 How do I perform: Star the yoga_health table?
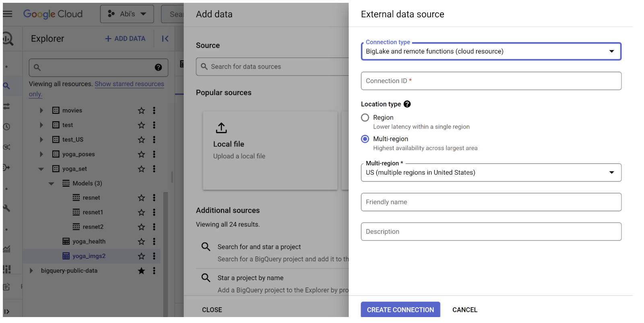[x=141, y=242]
